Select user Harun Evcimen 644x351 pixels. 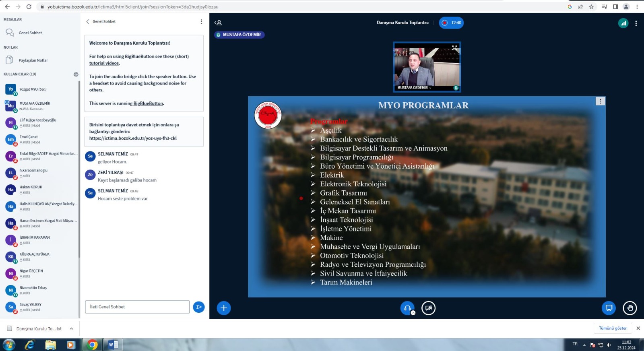pos(40,223)
